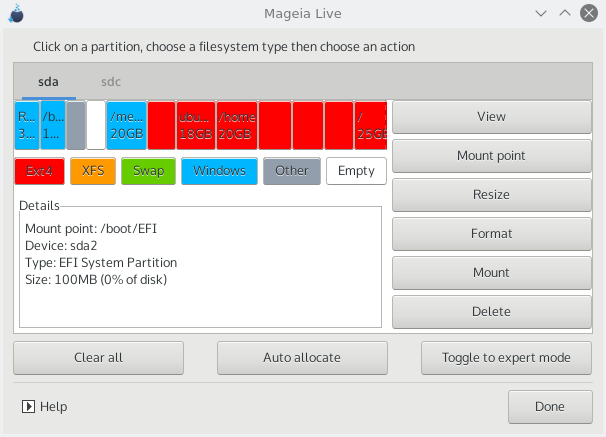
Task: Toggle to expert mode
Action: point(507,357)
